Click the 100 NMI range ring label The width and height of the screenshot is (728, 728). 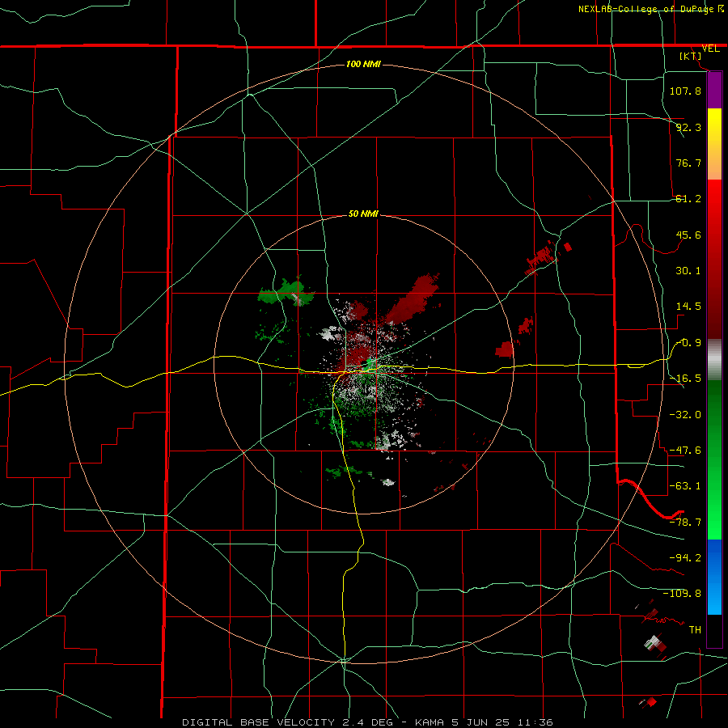[363, 64]
